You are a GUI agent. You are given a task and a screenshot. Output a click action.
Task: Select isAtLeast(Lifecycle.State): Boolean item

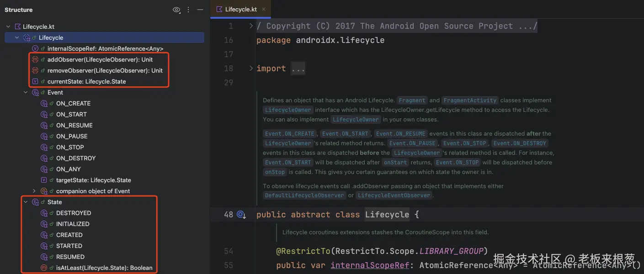pyautogui.click(x=104, y=268)
